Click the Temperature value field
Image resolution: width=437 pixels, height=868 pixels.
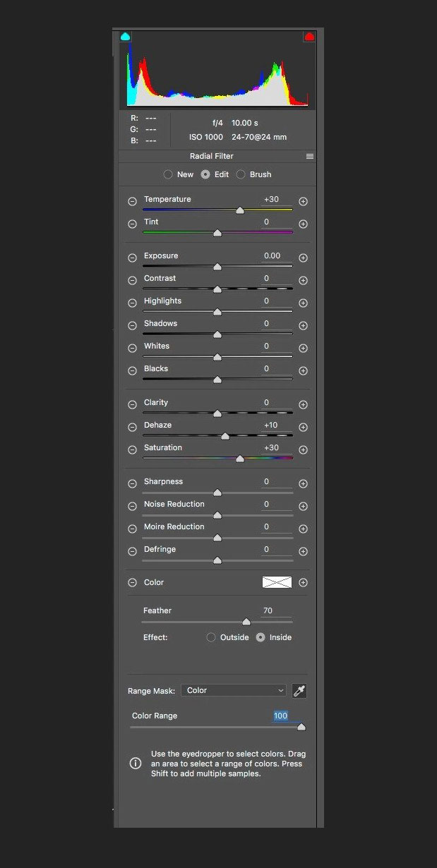[x=275, y=200]
